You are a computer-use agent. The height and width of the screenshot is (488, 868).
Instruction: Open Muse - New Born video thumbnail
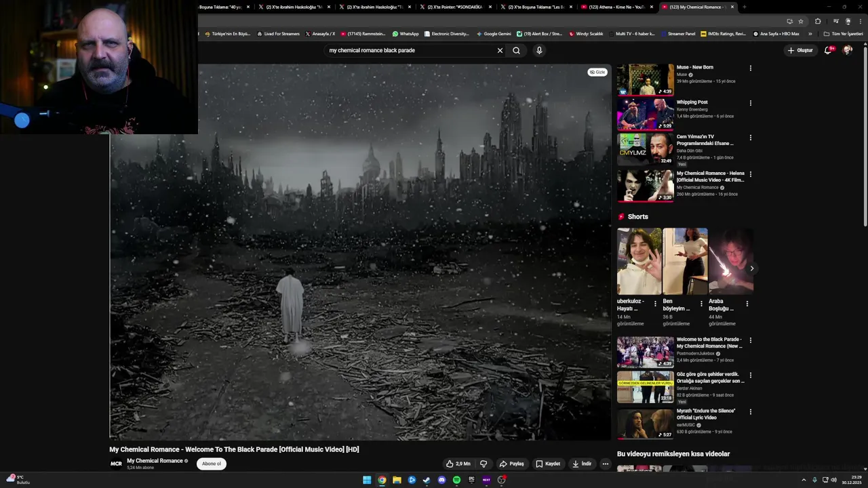pos(646,80)
